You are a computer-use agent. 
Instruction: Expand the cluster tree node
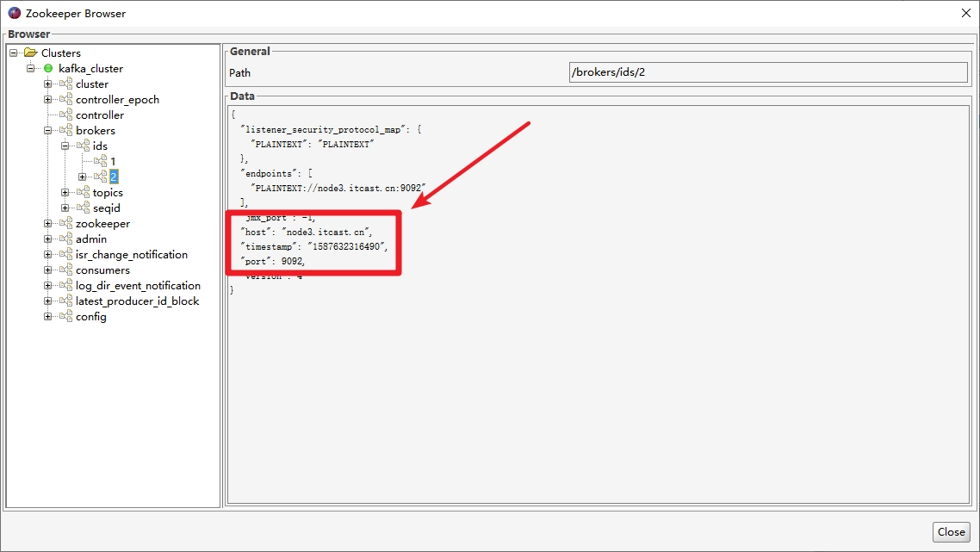click(x=47, y=84)
